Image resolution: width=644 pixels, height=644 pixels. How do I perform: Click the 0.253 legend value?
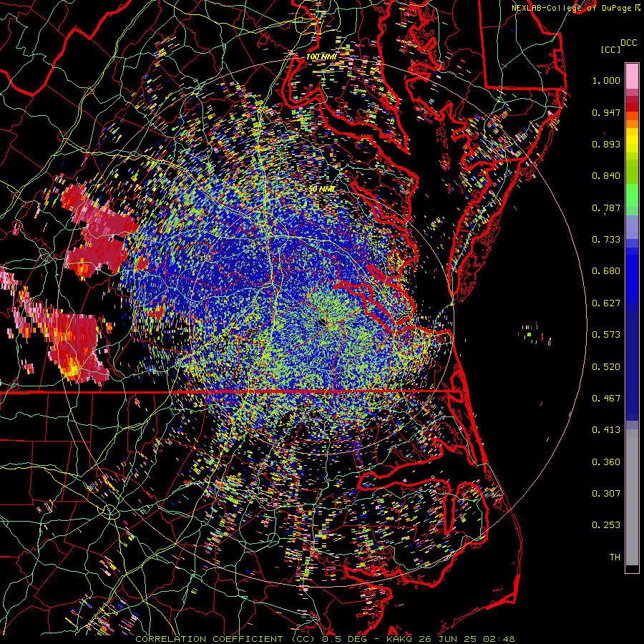(606, 525)
